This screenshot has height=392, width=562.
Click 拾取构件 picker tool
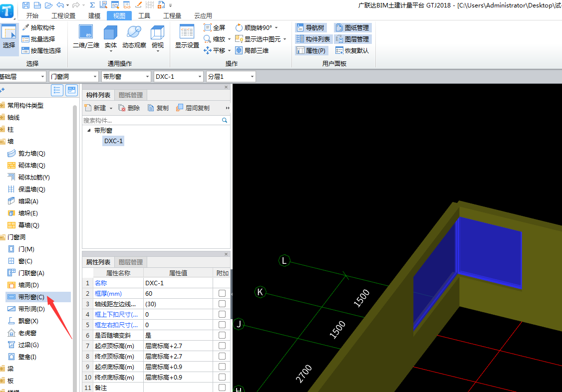point(39,27)
